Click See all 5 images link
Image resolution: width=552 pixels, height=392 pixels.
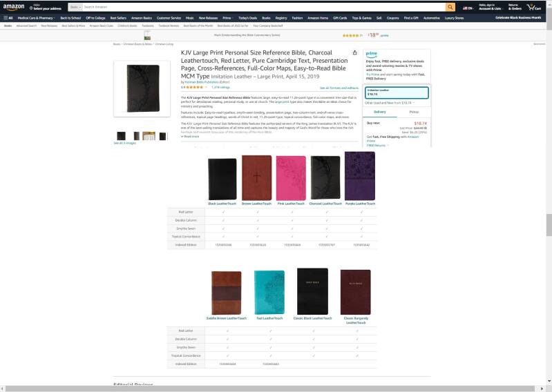[124, 143]
